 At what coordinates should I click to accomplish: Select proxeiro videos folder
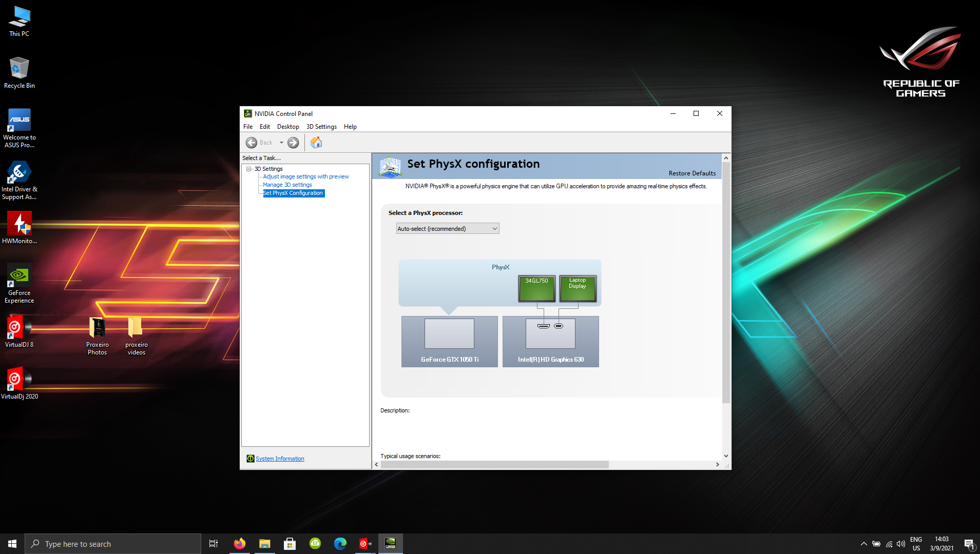coord(136,336)
